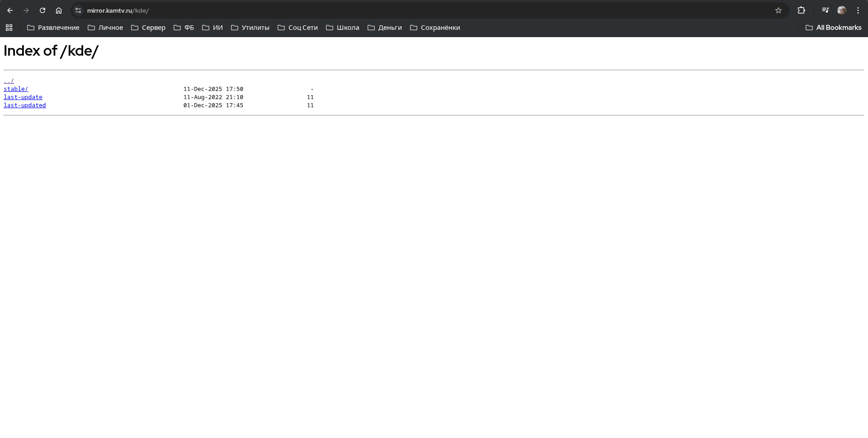Open the All Bookmarks folder

pyautogui.click(x=834, y=28)
